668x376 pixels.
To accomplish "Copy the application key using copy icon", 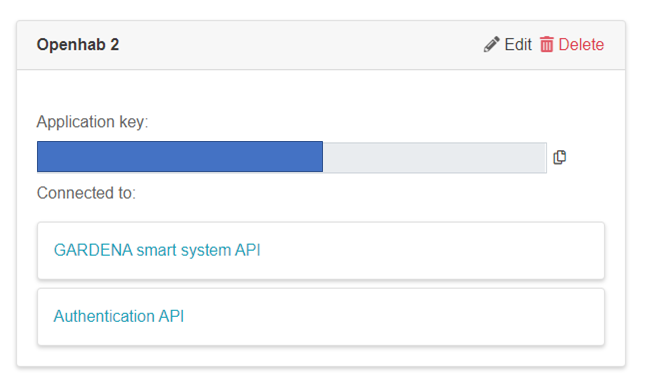I will (x=559, y=157).
